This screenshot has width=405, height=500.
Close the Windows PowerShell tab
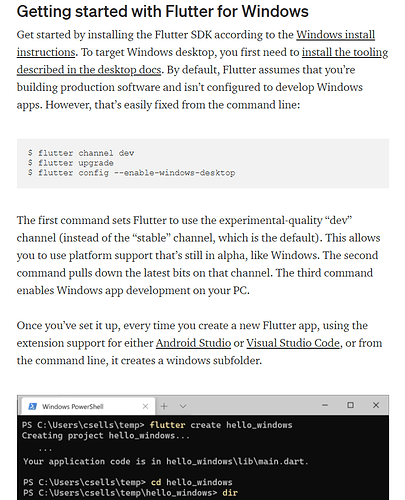(x=145, y=406)
